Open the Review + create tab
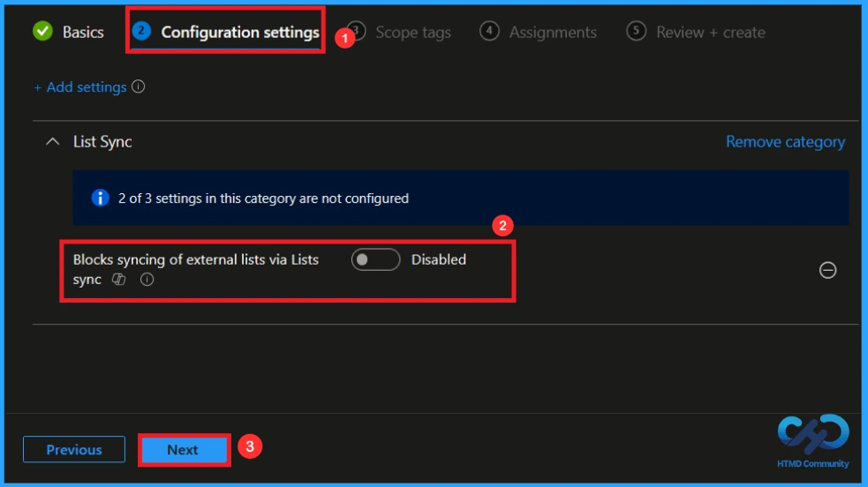This screenshot has width=868, height=487. pyautogui.click(x=696, y=32)
